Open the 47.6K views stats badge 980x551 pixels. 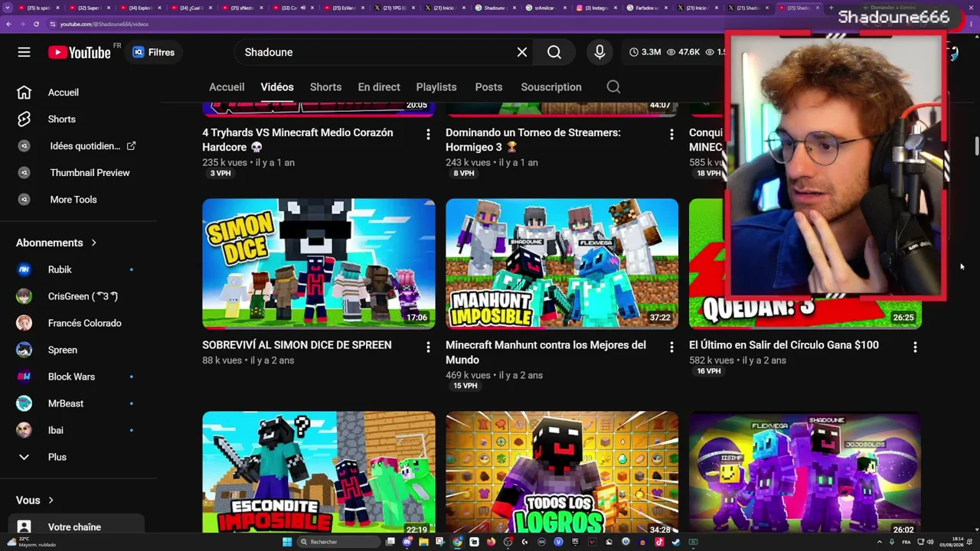point(684,52)
